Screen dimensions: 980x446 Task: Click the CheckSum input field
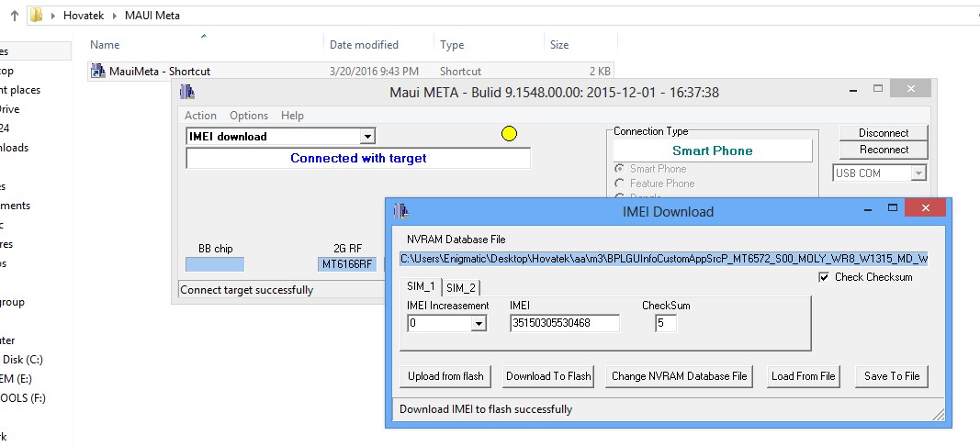point(666,324)
